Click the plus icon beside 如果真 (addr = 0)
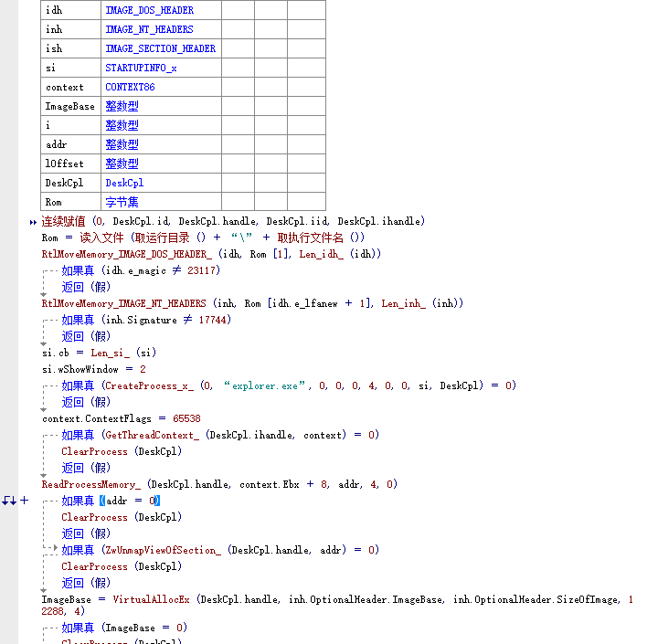This screenshot has height=644, width=647. (x=25, y=501)
